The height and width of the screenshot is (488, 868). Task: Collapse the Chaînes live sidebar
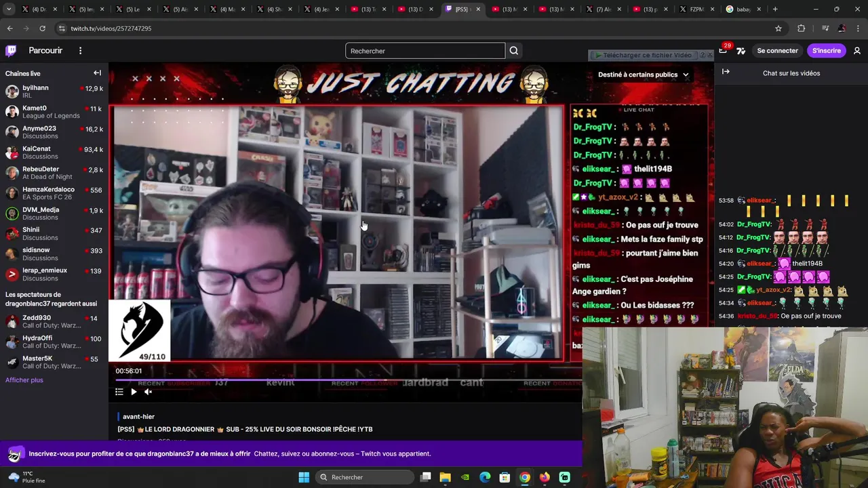point(97,73)
